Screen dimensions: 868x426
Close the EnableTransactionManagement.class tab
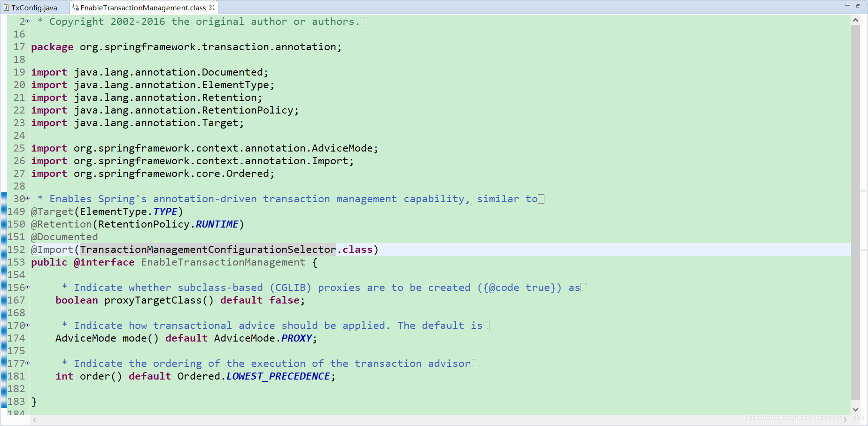pyautogui.click(x=212, y=8)
